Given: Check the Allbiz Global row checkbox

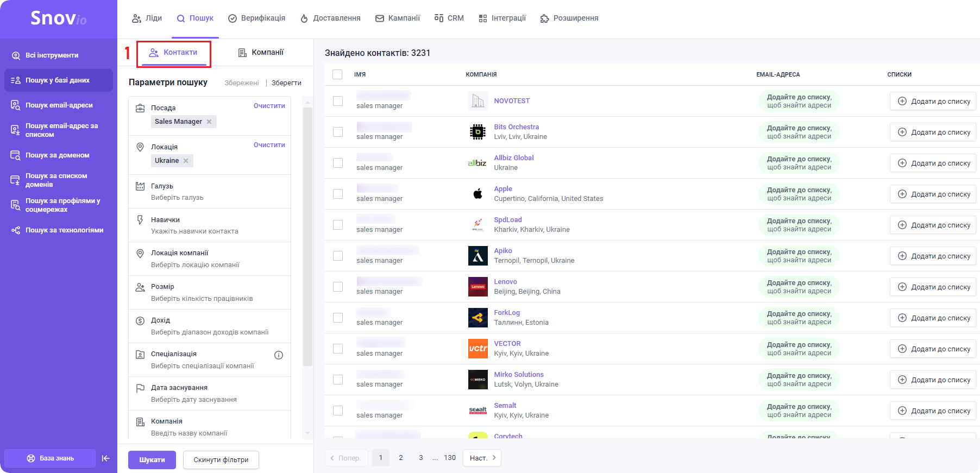Looking at the screenshot, I should 338,163.
